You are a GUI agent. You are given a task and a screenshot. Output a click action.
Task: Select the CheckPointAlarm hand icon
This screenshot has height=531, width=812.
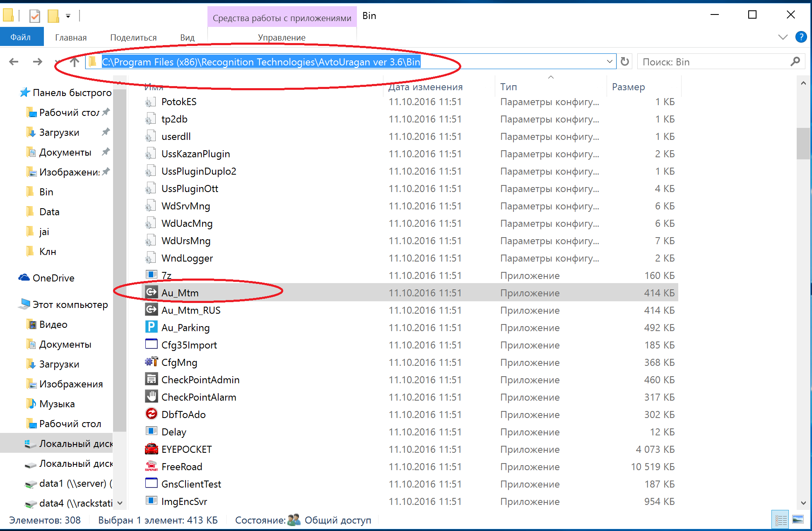point(151,397)
